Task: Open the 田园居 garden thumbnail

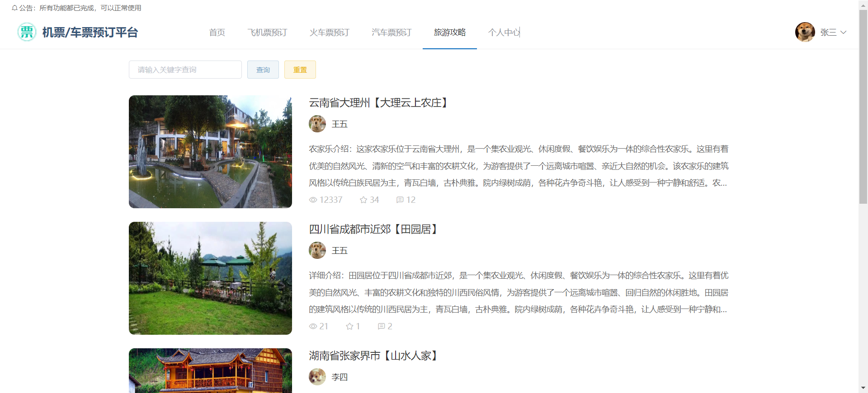Action: (210, 278)
